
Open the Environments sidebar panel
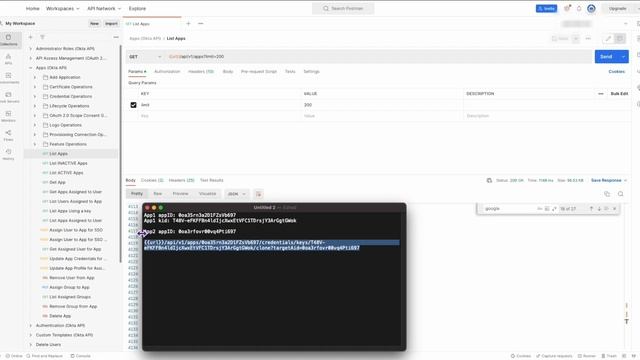click(9, 78)
